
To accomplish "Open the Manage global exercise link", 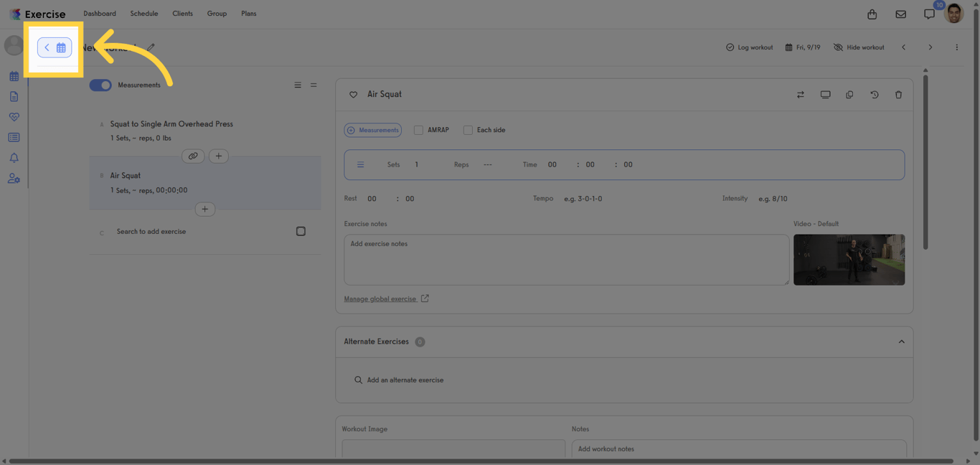I will point(380,299).
